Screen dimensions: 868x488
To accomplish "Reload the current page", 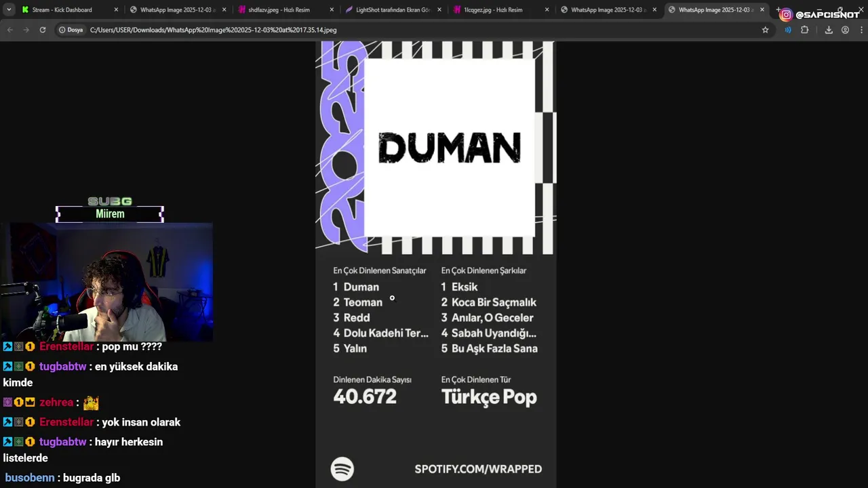I will coord(43,30).
